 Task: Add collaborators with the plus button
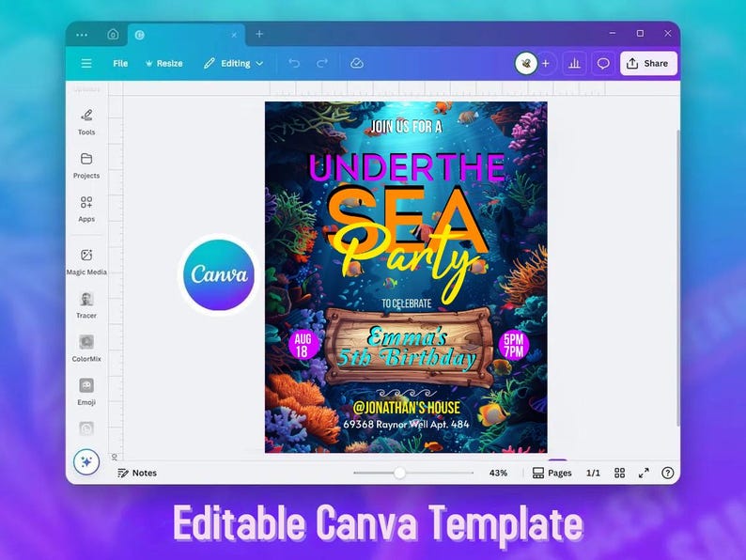click(546, 63)
